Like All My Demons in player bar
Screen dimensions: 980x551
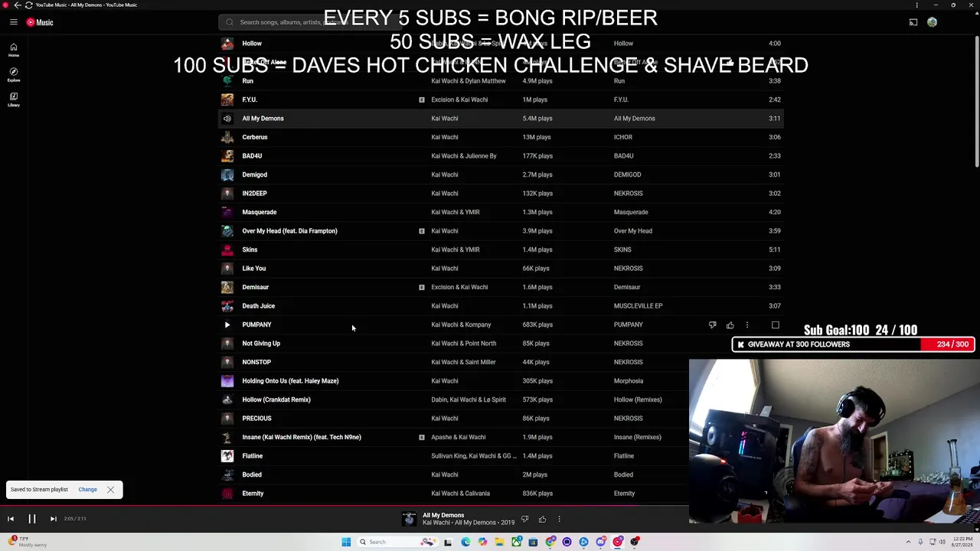(542, 519)
